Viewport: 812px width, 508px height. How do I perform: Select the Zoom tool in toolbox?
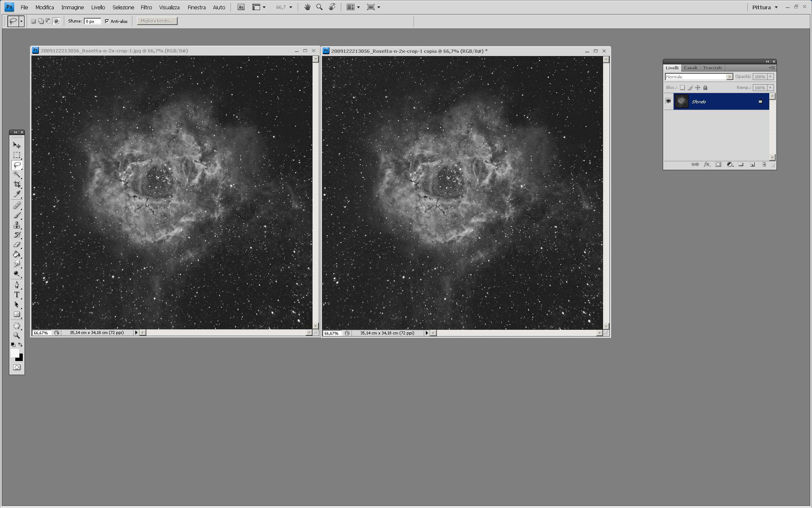tap(17, 335)
